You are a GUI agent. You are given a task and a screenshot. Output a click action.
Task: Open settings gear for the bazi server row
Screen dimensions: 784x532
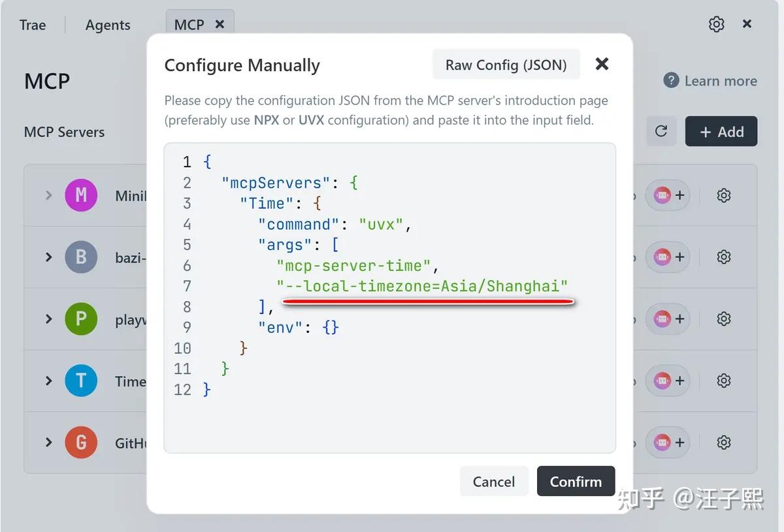[723, 257]
